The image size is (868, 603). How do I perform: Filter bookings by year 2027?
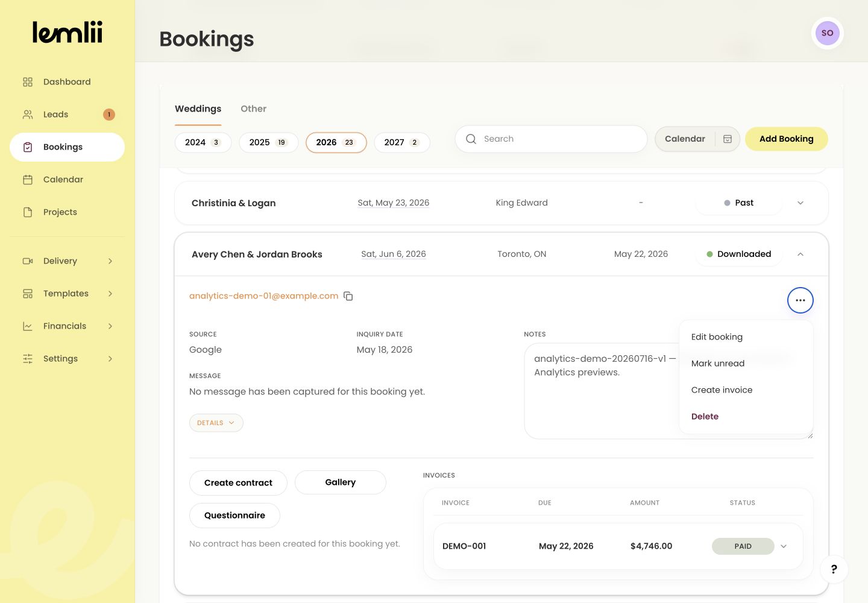402,142
